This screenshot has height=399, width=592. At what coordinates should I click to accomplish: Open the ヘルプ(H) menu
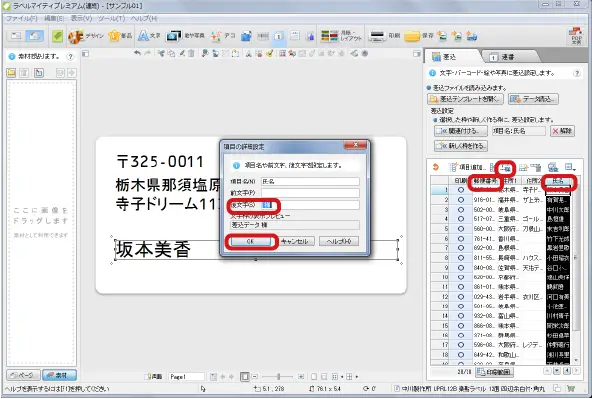pos(144,18)
